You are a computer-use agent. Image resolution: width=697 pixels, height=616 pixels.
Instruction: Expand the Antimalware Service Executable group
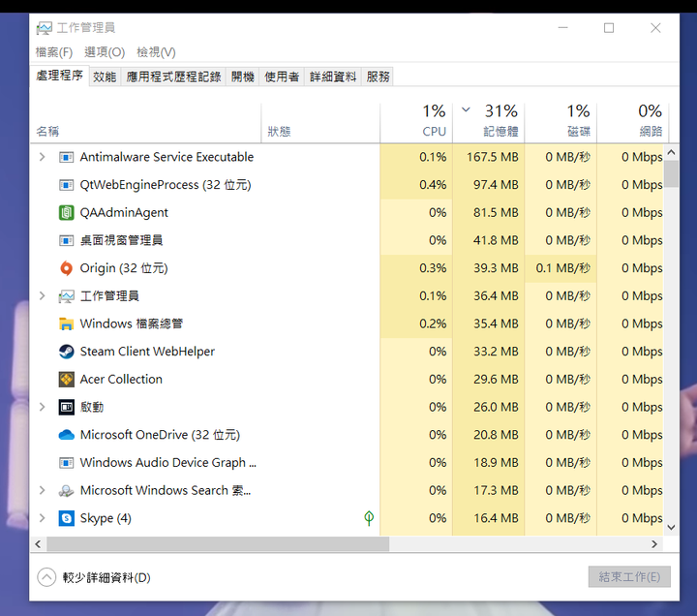(x=43, y=157)
